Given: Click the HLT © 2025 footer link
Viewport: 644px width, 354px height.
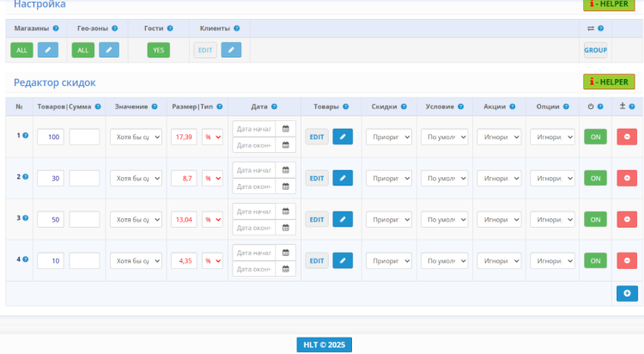Looking at the screenshot, I should [324, 345].
